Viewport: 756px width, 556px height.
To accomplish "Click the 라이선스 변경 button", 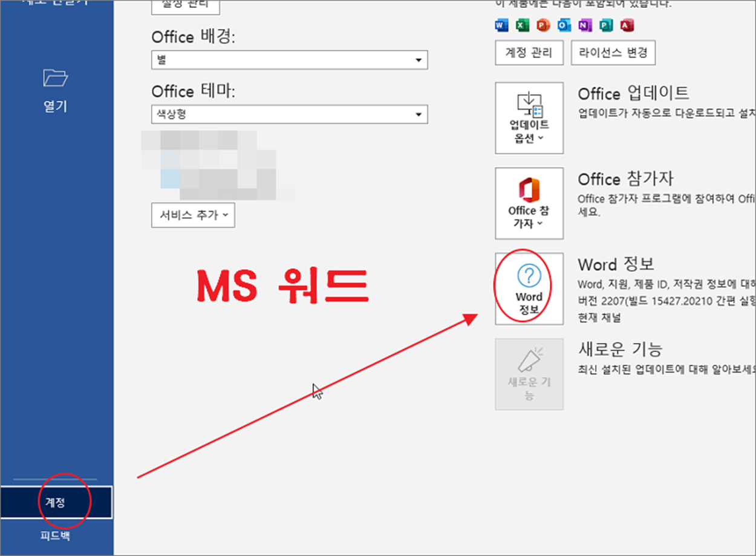I will click(x=613, y=53).
